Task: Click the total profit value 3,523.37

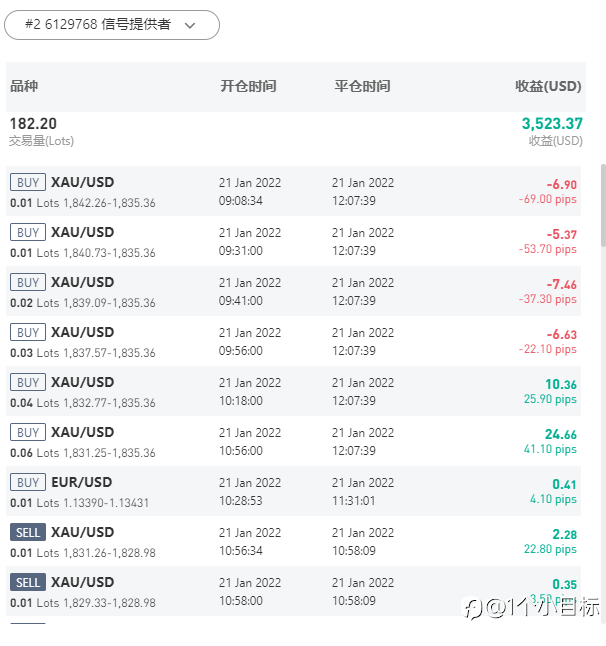Action: [552, 124]
